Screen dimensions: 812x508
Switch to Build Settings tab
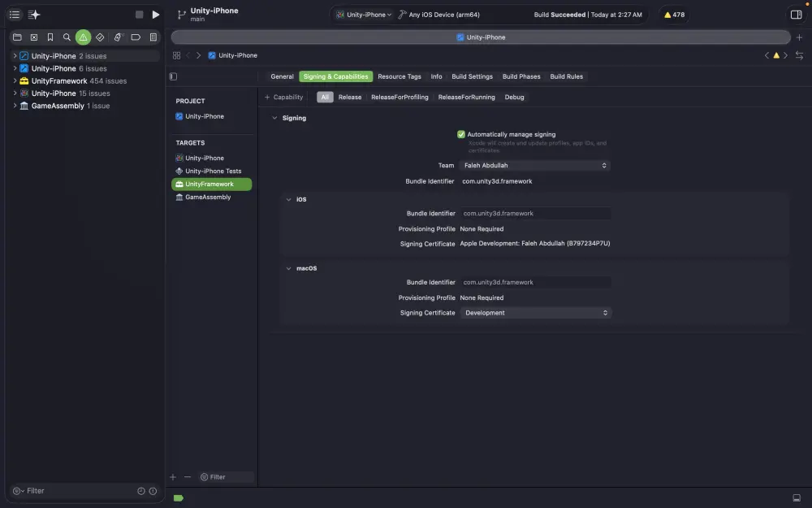[x=472, y=76]
